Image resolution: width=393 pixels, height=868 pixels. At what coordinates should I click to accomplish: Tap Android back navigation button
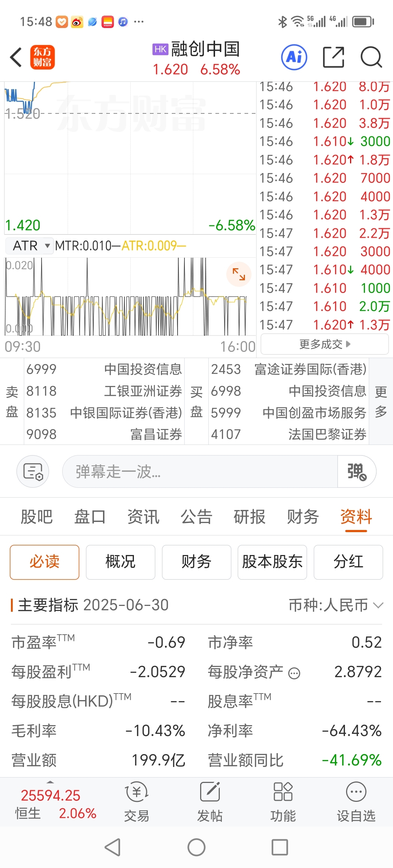click(112, 847)
